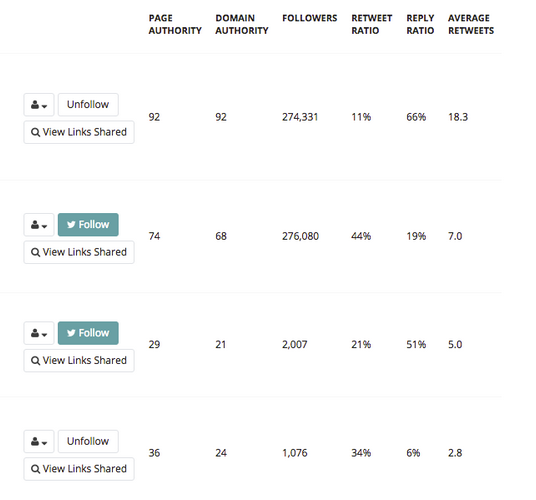
Task: Follow the account with 276,080 followers
Action: (88, 225)
